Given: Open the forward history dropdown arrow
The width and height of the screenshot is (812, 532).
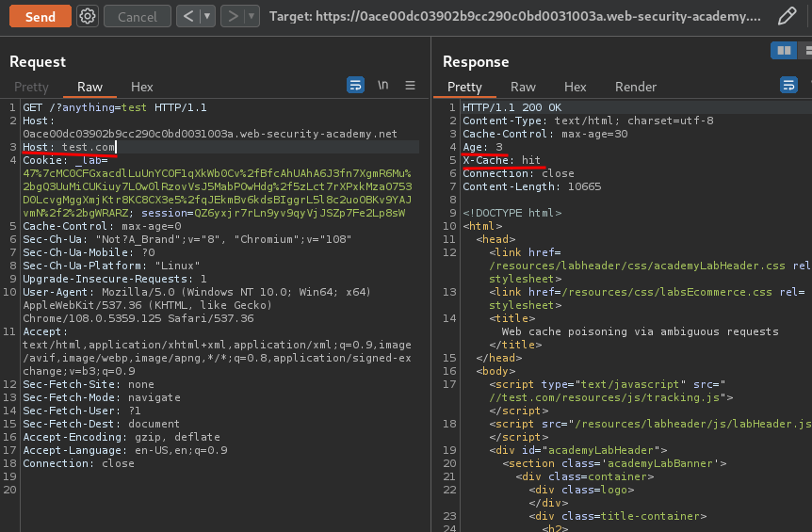Looking at the screenshot, I should click(x=252, y=17).
